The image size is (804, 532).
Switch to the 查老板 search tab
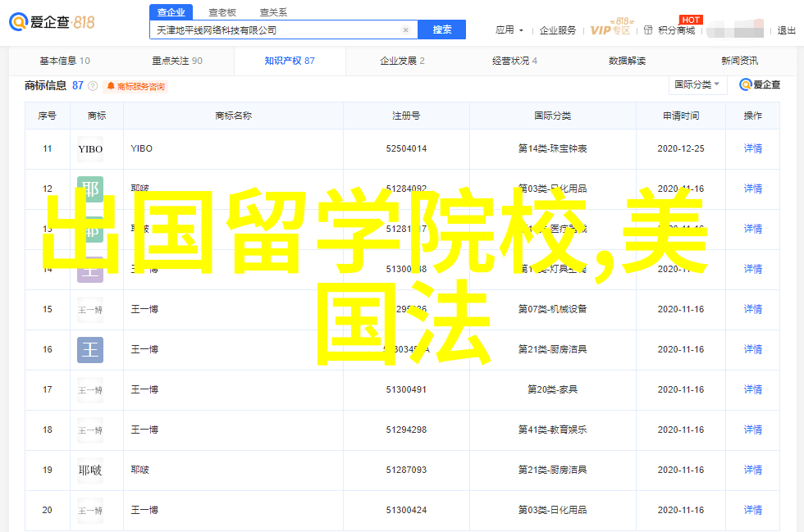pyautogui.click(x=222, y=11)
